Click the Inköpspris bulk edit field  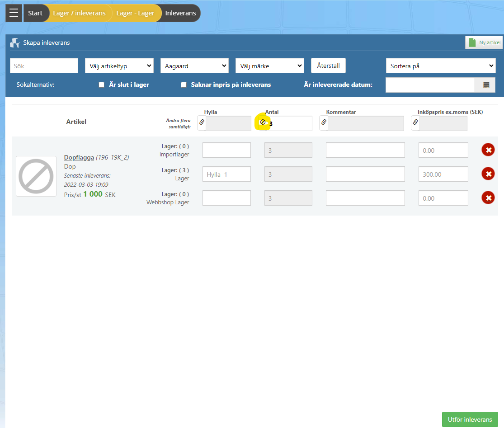coord(443,123)
